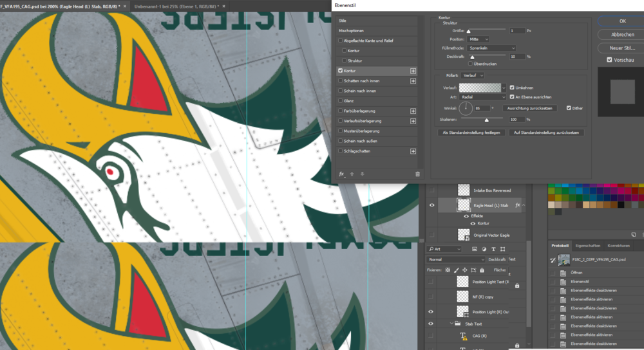Image resolution: width=644 pixels, height=350 pixels.
Task: Hide the Eagle Head (L) Stab layer
Action: point(431,205)
